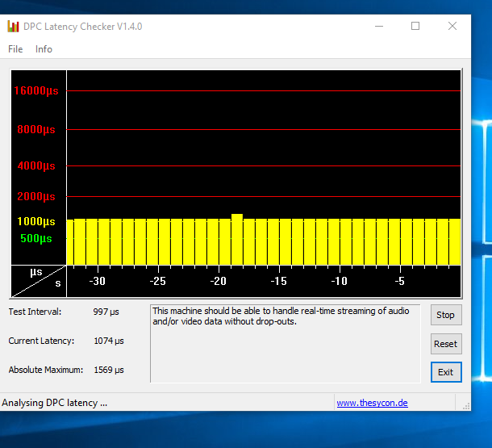
Task: Click the -25 time axis label
Action: pyautogui.click(x=157, y=281)
